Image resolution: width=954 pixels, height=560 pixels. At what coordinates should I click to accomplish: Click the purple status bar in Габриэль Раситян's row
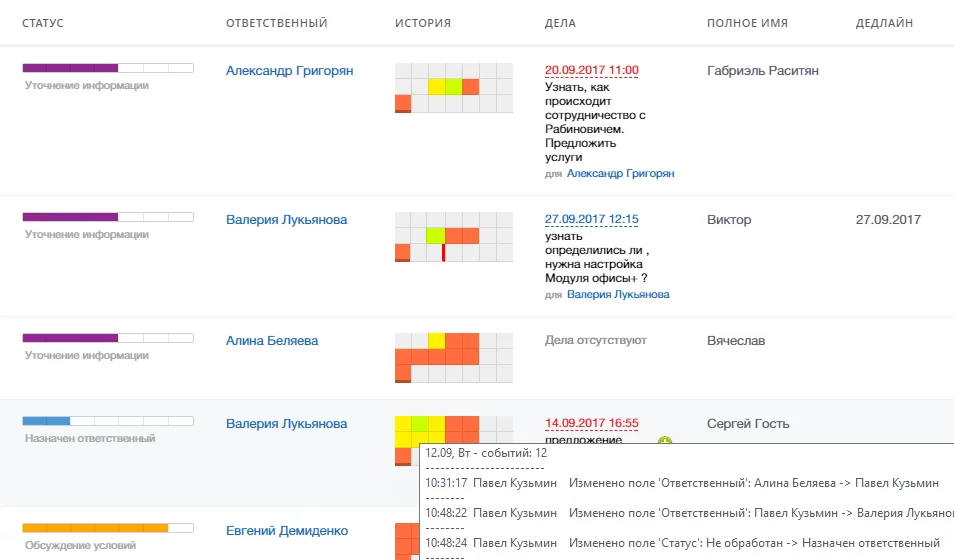(108, 68)
